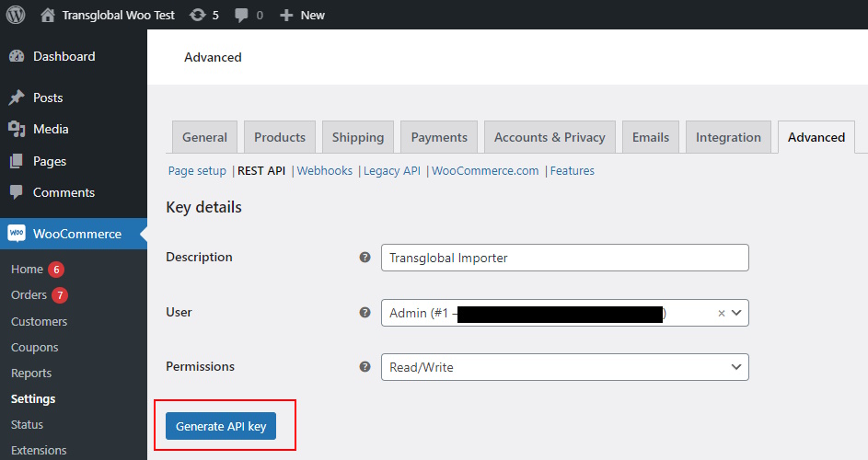
Task: Click the 'Key details' heading
Action: [203, 207]
